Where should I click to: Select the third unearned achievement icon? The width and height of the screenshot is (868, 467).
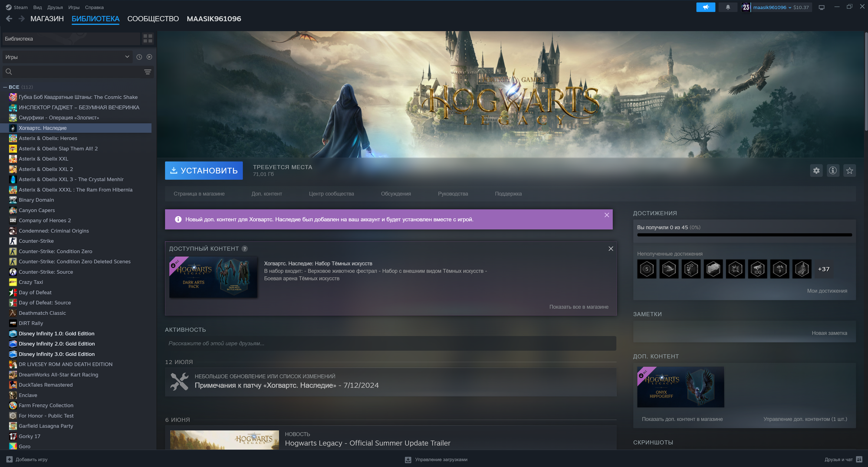[691, 269]
